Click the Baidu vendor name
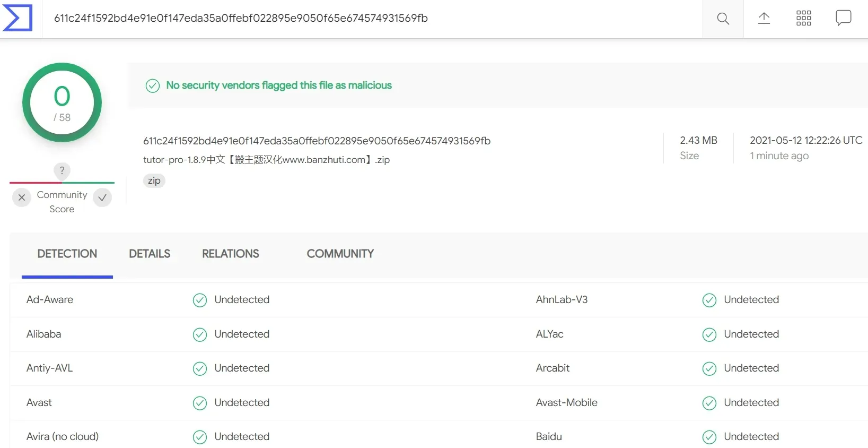This screenshot has width=868, height=448. (x=549, y=436)
